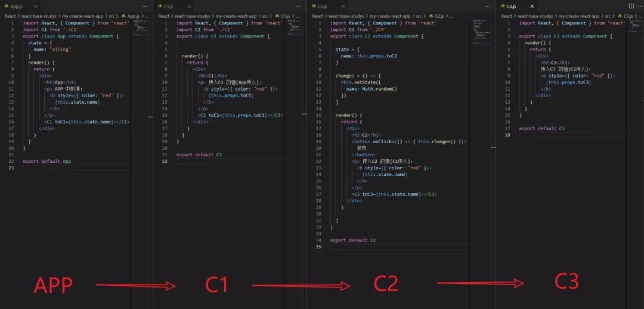Click the JS file icon on App.js tab
The height and width of the screenshot is (309, 644).
click(x=7, y=7)
